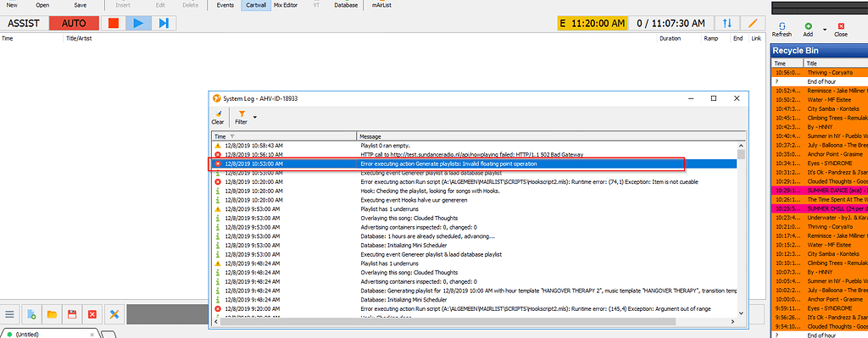Click the blue up-down arrows icon
Viewport: 868px width, 338px height.
click(727, 23)
